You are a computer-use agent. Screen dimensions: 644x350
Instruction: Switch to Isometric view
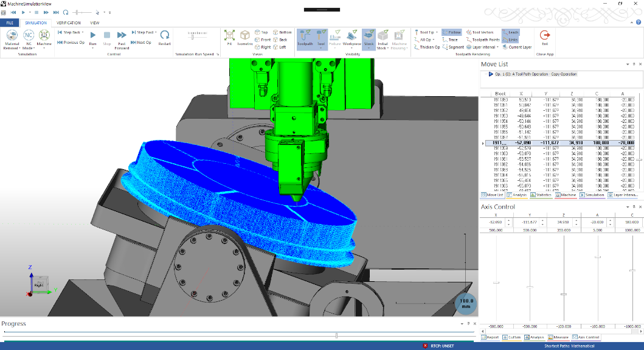click(245, 38)
